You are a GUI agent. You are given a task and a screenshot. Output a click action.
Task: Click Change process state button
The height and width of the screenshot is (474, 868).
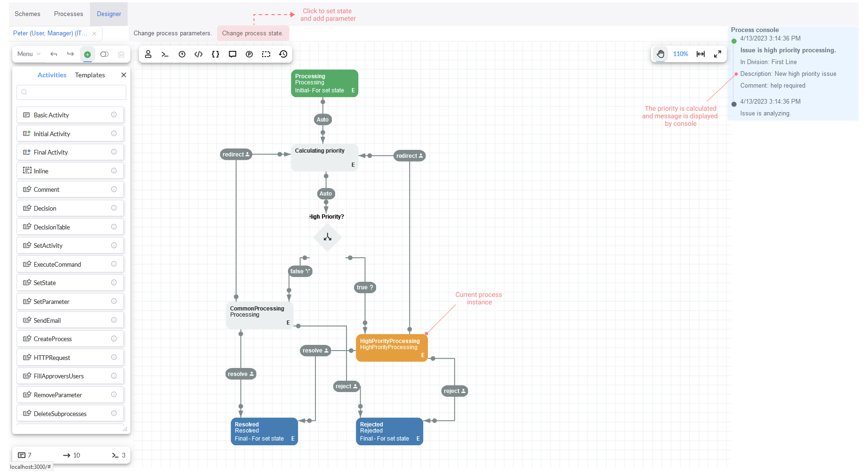pos(253,33)
